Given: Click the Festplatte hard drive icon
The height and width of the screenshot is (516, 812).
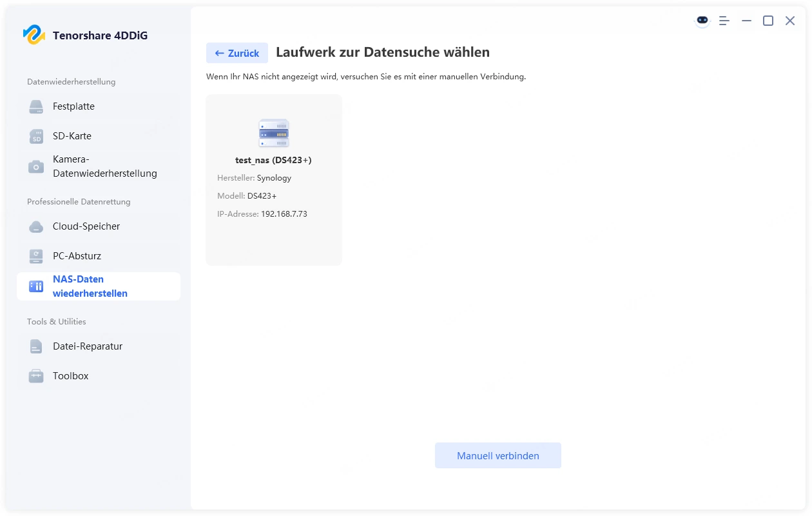Looking at the screenshot, I should (36, 107).
